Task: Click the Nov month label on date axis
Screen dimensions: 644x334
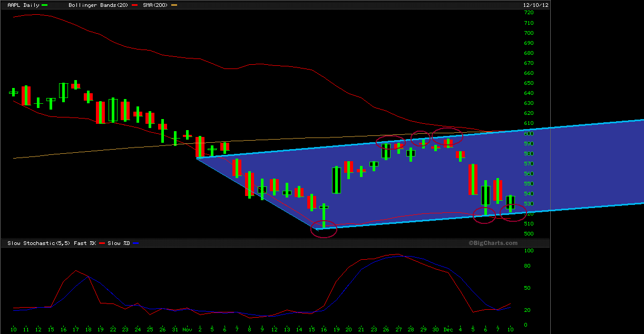Action: (188, 329)
